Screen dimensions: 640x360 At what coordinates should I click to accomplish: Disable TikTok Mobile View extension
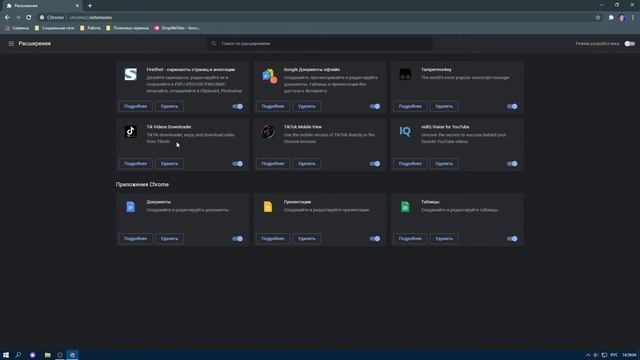pos(375,164)
